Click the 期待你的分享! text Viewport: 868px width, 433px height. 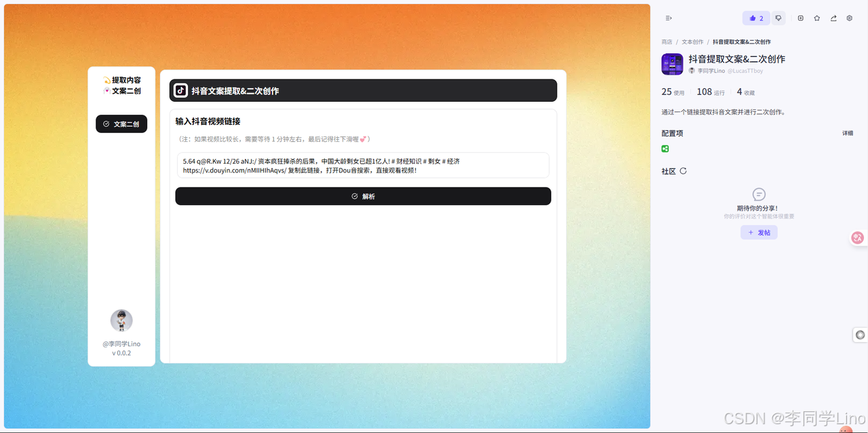[x=757, y=208]
